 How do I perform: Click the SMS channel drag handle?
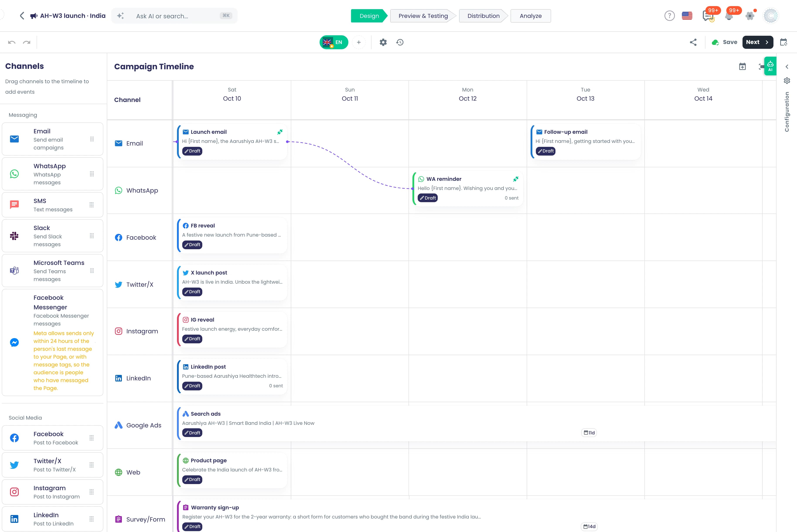91,205
